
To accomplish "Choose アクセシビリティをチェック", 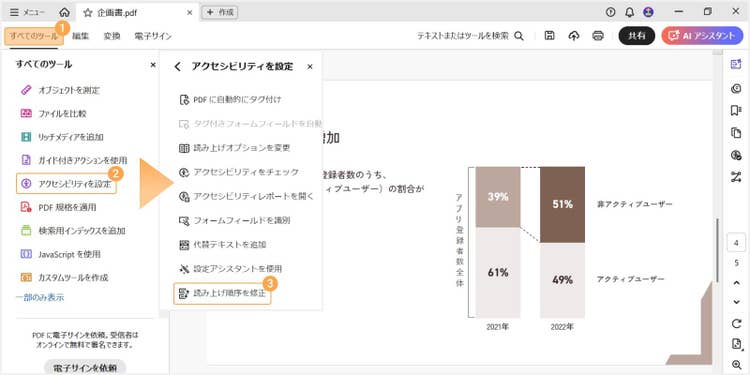I will 238,172.
